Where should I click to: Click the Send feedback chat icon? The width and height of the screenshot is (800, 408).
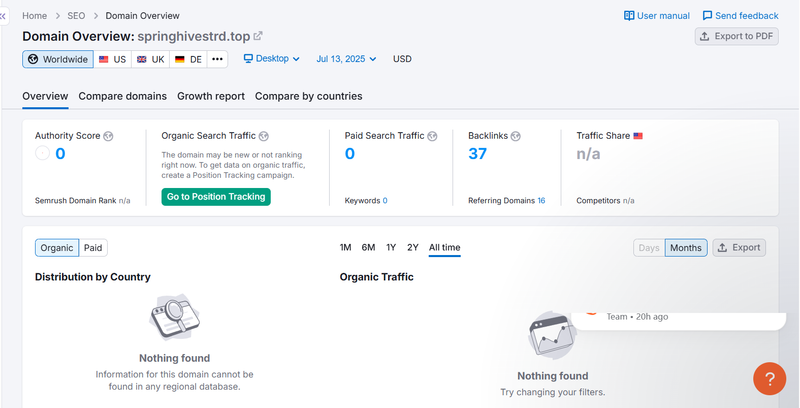pos(707,16)
